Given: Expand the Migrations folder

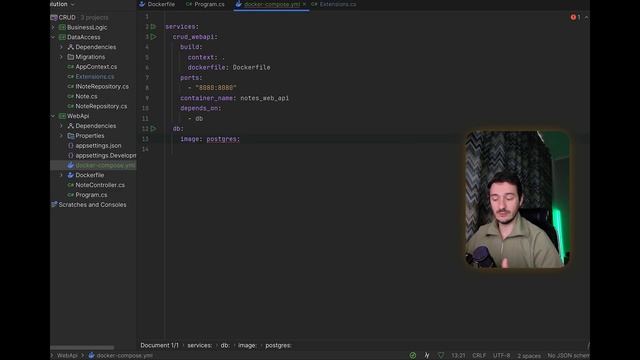Looking at the screenshot, I should (61, 57).
